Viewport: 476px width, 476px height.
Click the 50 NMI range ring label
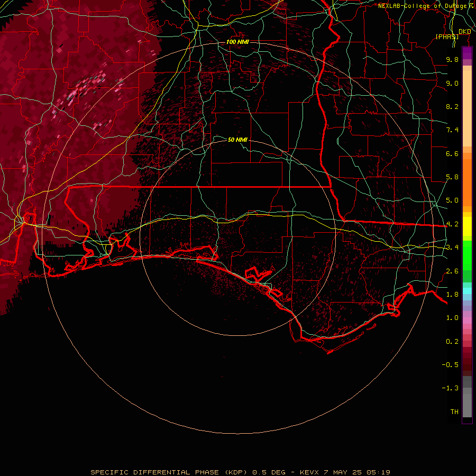point(237,140)
